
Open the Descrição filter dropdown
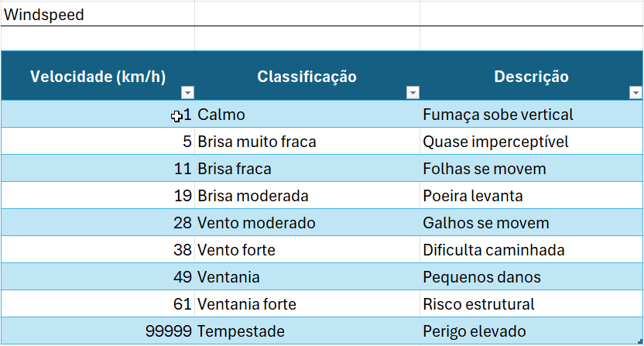(x=635, y=93)
